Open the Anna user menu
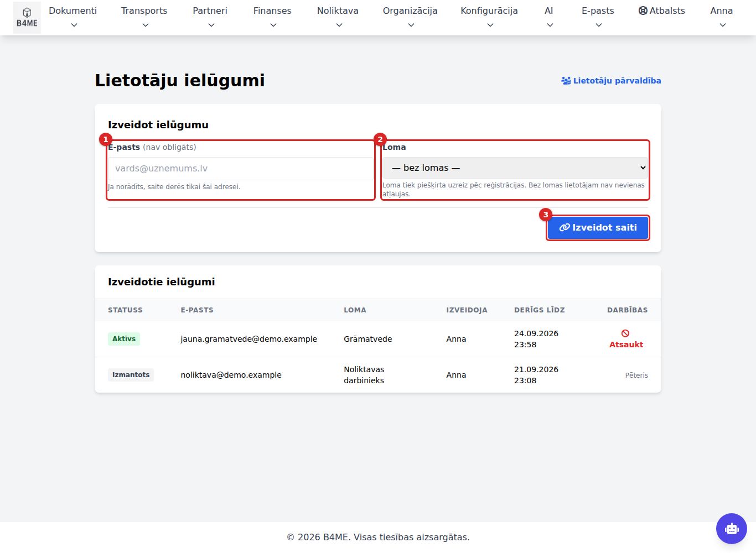The image size is (756, 553). tap(722, 18)
